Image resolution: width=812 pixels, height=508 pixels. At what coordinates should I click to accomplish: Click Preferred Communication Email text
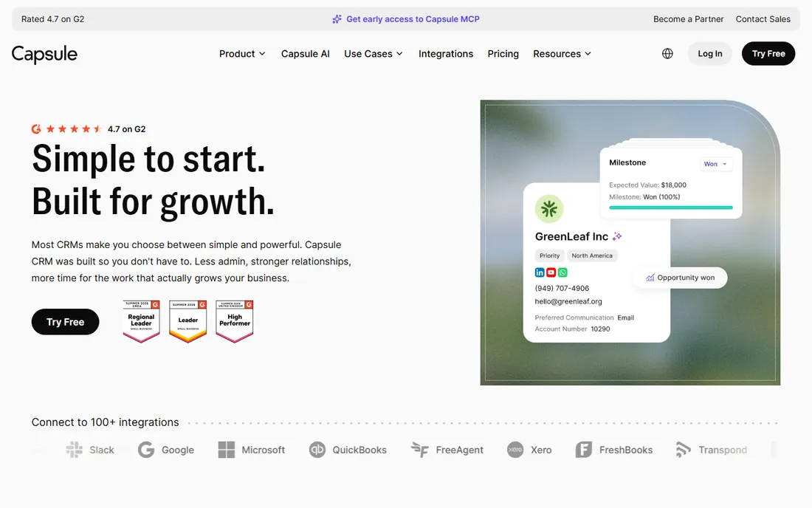point(584,317)
